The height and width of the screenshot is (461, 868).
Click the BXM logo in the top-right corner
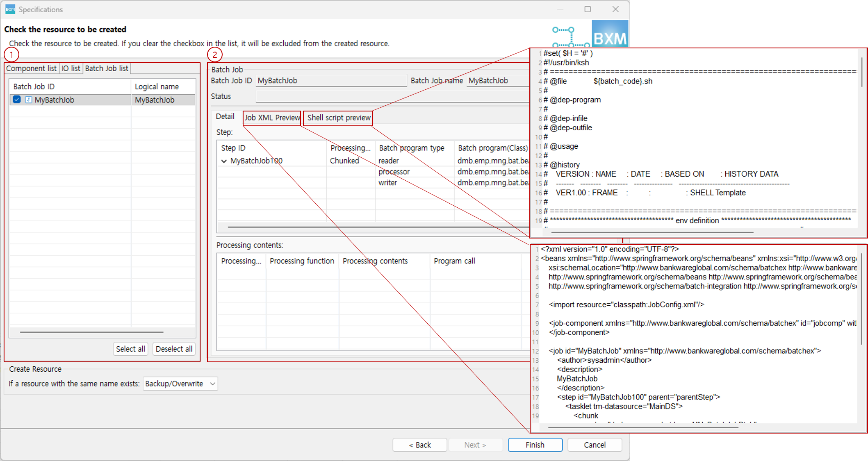pyautogui.click(x=610, y=34)
